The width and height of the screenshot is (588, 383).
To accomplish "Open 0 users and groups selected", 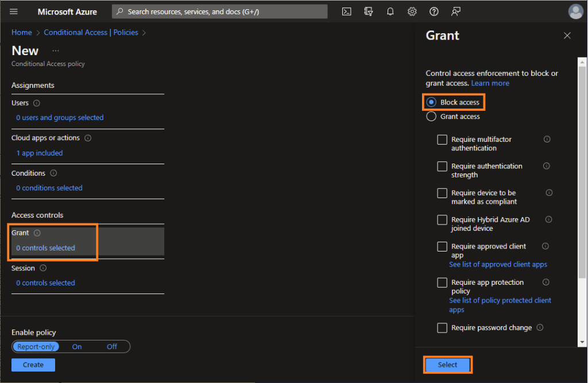I will [60, 117].
